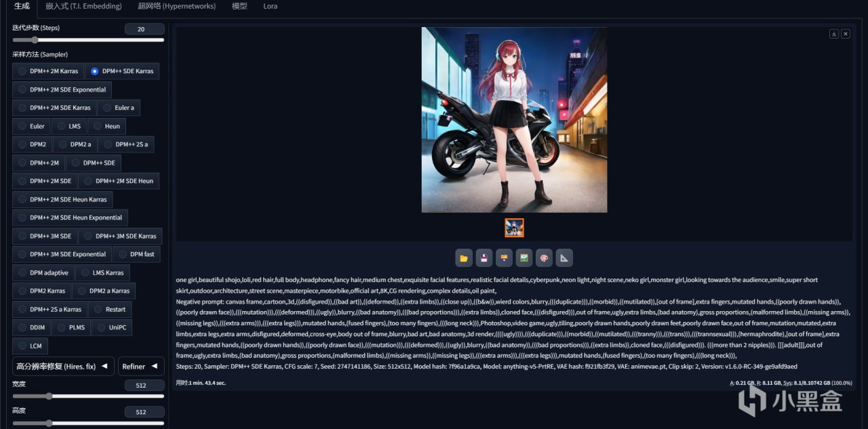Viewport: 868px width, 429px height.
Task: Choose the DPM++ 2M SDE Karras sampler
Action: coord(54,108)
